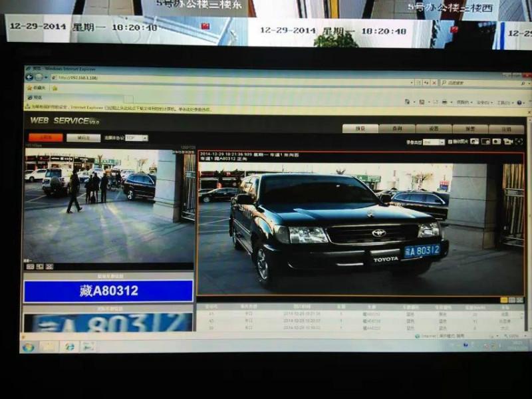The height and width of the screenshot is (399, 532).
Task: Click the feeds icon in command bar
Action: tap(422, 102)
